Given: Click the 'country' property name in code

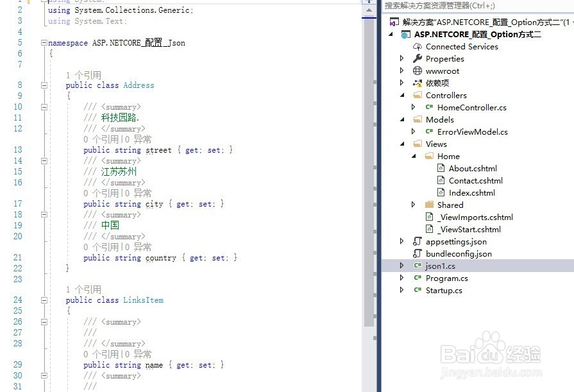Looking at the screenshot, I should coord(161,258).
